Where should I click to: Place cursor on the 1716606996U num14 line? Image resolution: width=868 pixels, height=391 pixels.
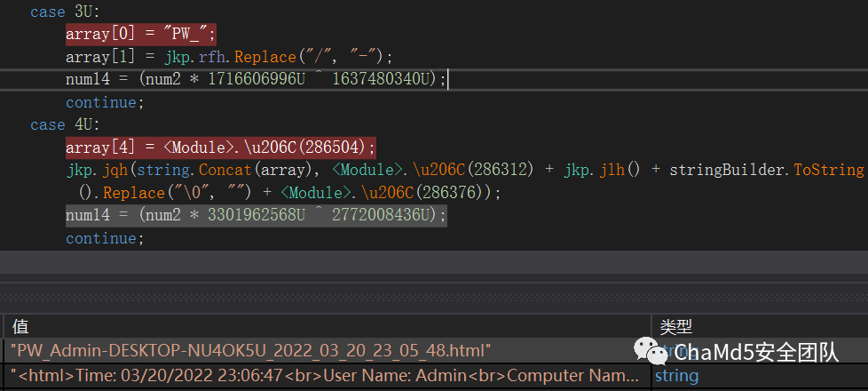click(256, 80)
